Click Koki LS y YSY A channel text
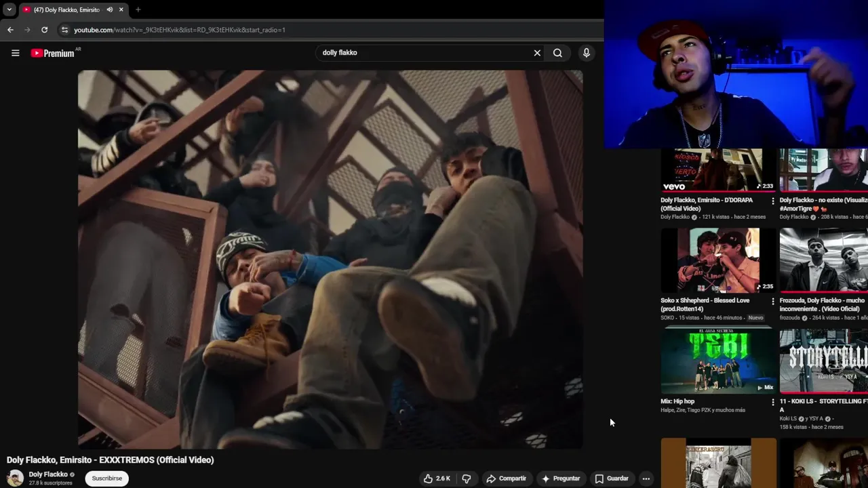Viewport: 868px width, 488px height. click(x=802, y=419)
